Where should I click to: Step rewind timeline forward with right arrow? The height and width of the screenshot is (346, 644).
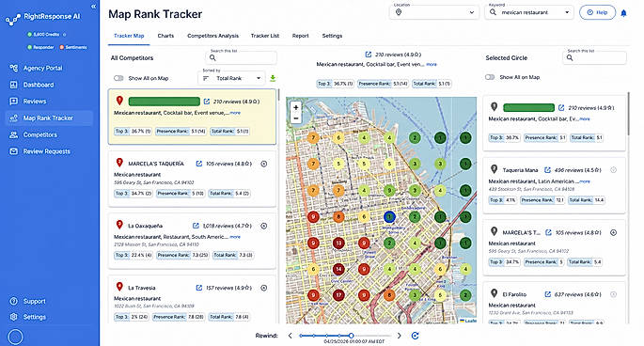point(399,336)
